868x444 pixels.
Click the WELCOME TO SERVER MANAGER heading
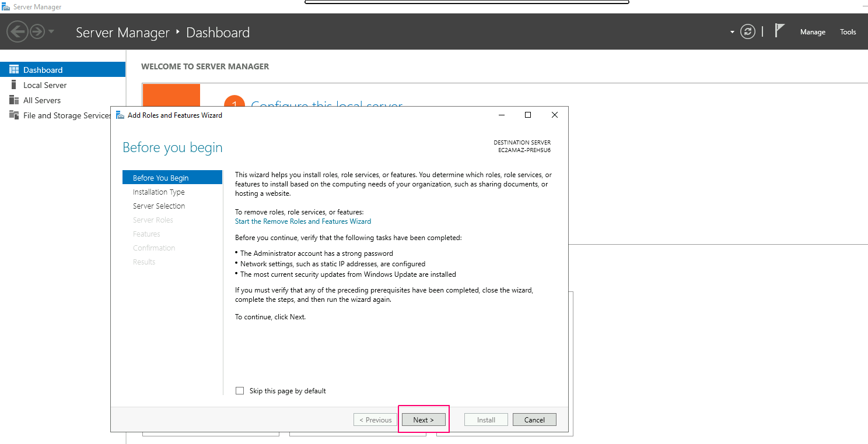205,66
